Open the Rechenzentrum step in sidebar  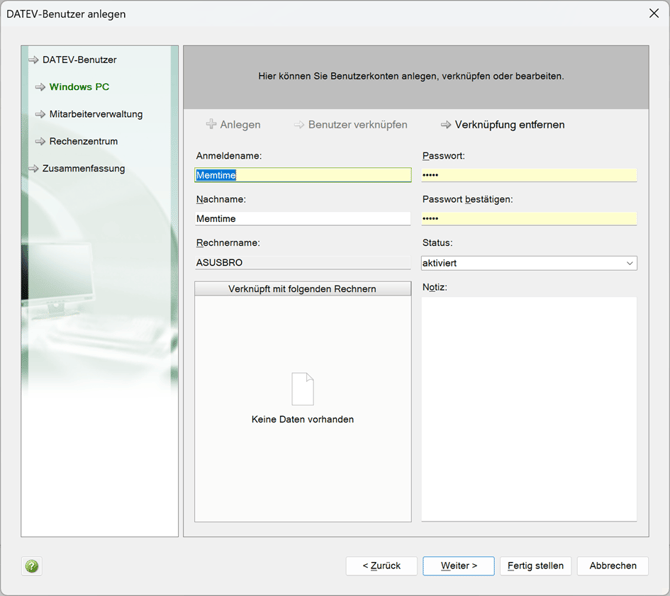point(83,141)
